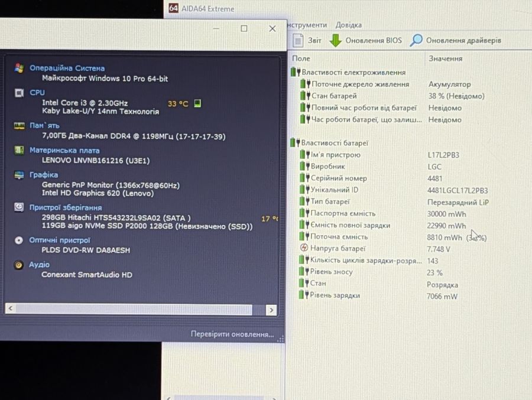Click the 30000 mWh value
Image resolution: width=532 pixels, height=400 pixels.
(x=446, y=214)
